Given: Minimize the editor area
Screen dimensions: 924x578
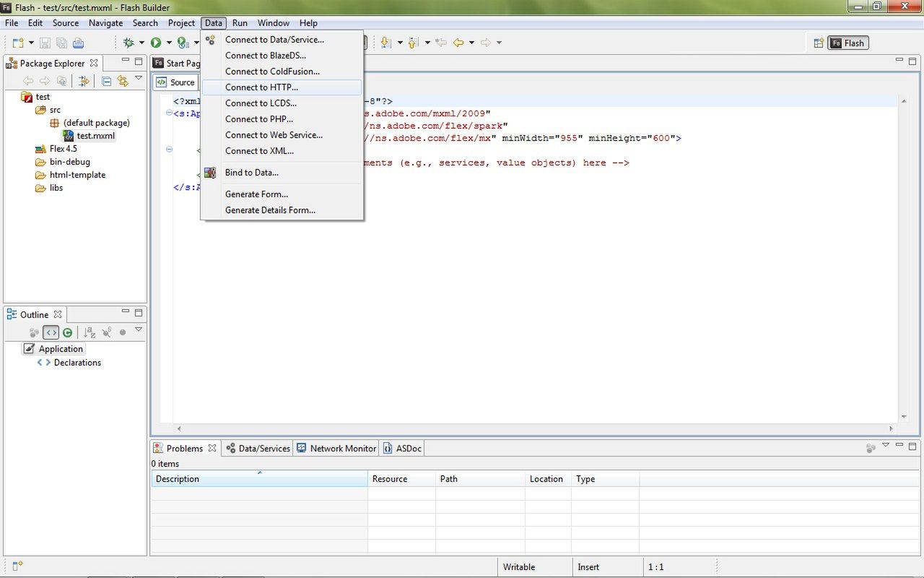Looking at the screenshot, I should pyautogui.click(x=900, y=61).
